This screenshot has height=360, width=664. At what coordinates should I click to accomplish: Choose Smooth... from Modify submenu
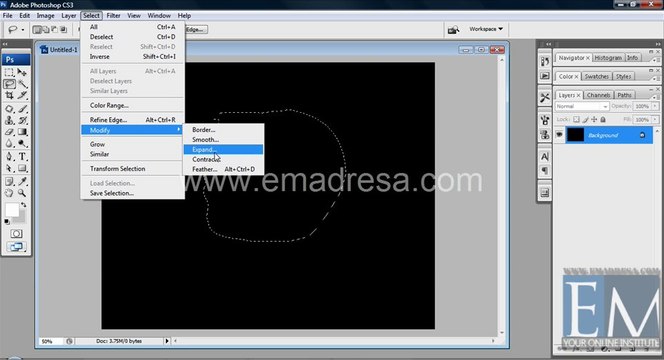pos(223,139)
